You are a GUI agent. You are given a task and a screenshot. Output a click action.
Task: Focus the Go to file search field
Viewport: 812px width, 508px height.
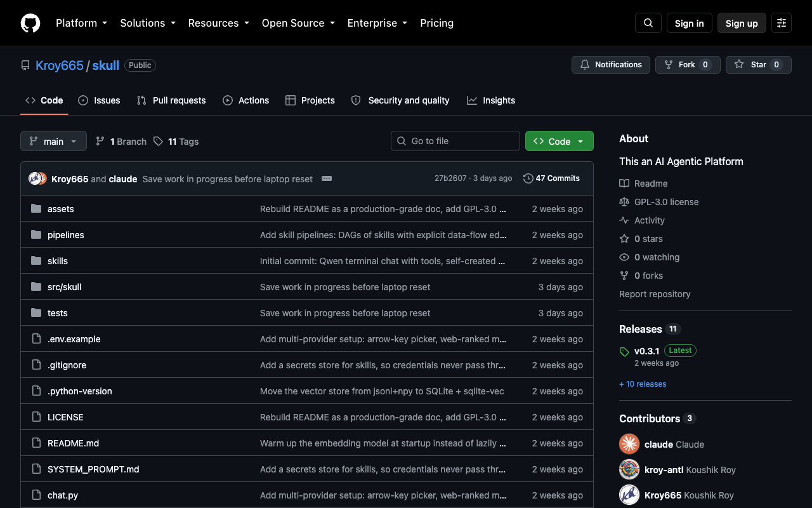[455, 141]
